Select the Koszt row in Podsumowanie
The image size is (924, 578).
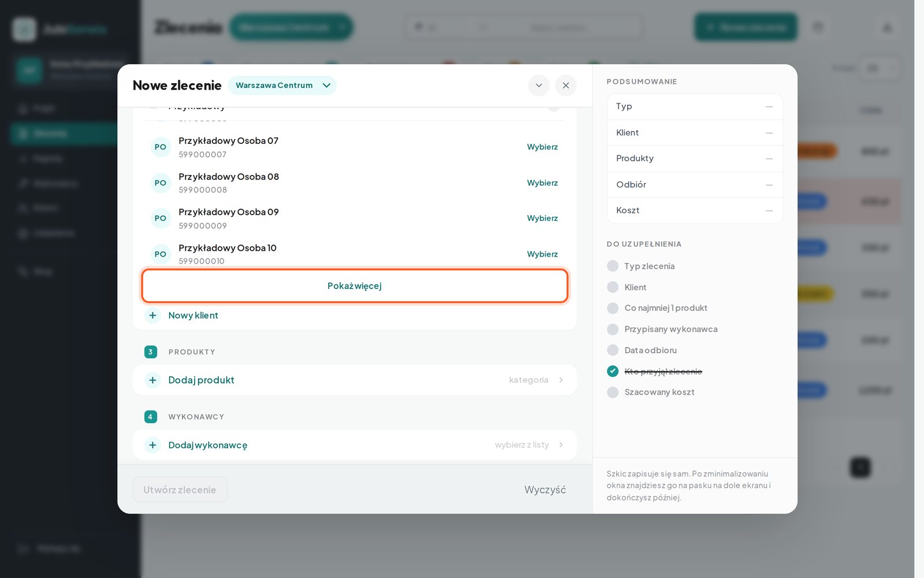pyautogui.click(x=695, y=210)
